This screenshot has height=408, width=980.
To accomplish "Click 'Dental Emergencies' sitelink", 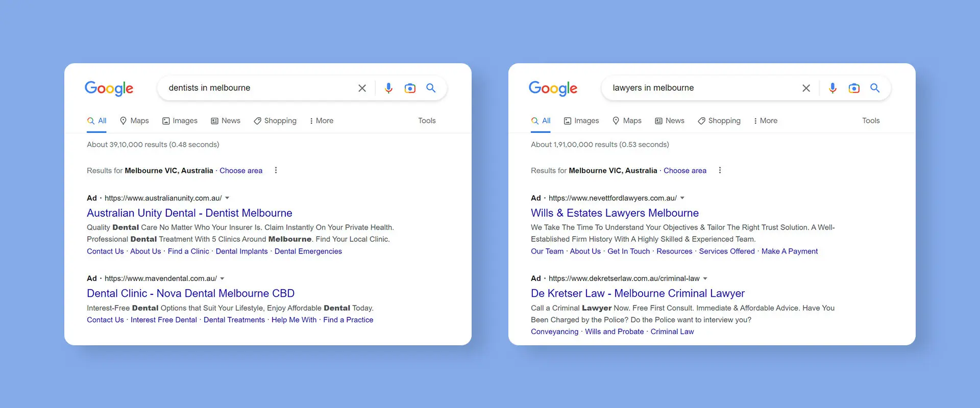I will click(308, 251).
